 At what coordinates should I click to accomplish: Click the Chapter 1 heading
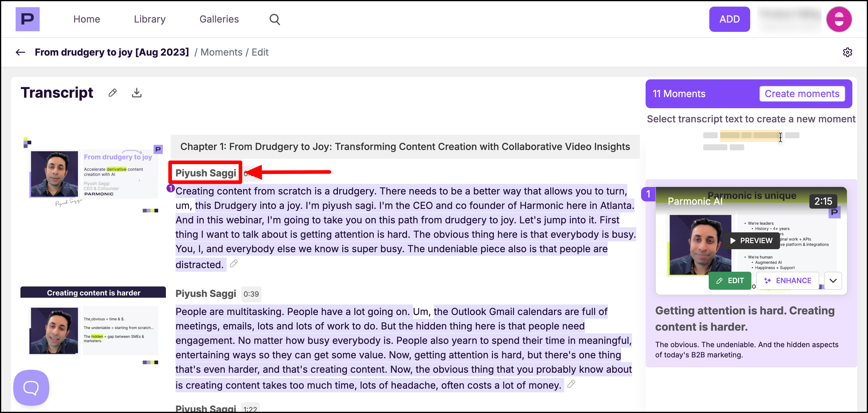405,147
